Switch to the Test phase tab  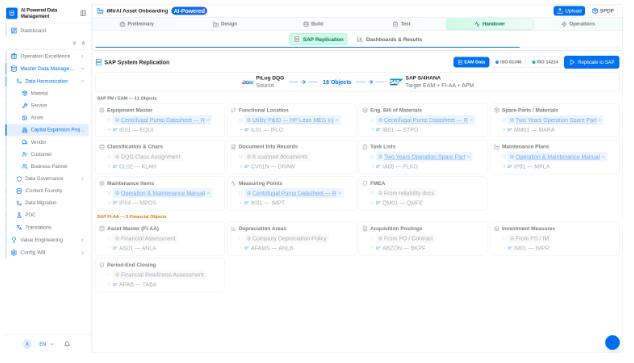(x=402, y=24)
